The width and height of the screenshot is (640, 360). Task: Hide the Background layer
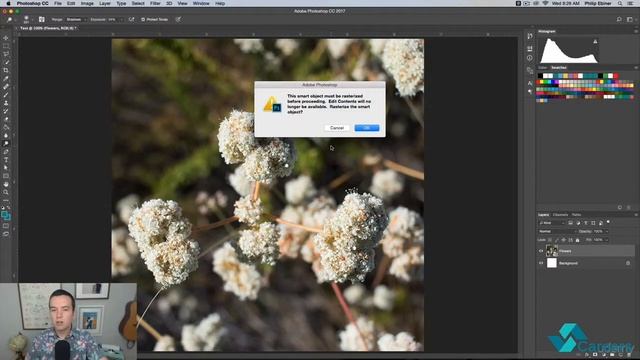541,263
